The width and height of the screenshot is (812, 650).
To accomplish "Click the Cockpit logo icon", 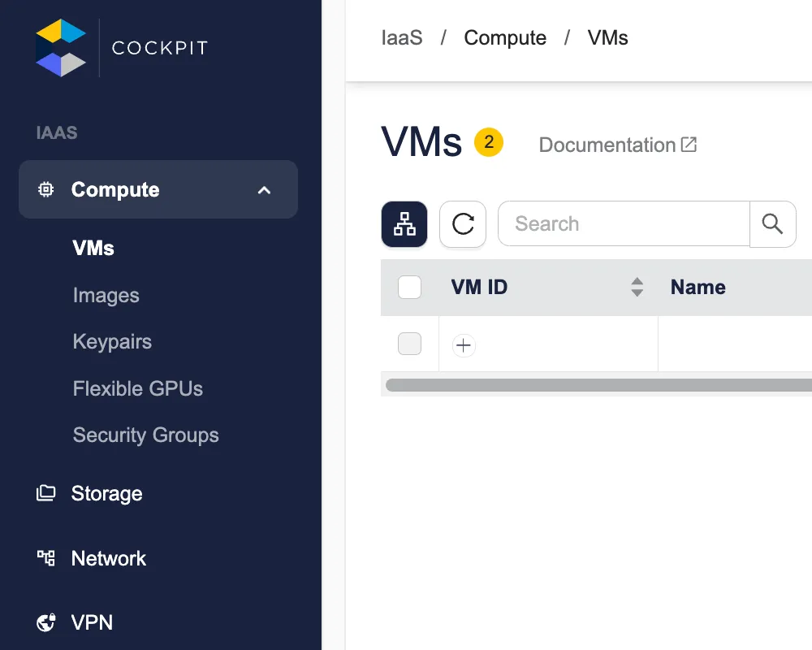I will tap(61, 48).
